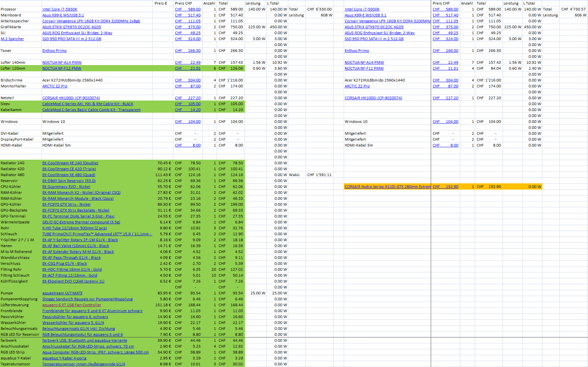This screenshot has height=367, width=588.
Task: Open EK-ACF Fitting 12/16mm - Gold link
Action: click(x=70, y=275)
